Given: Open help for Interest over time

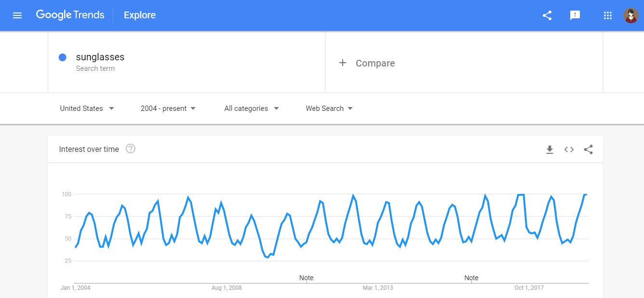Looking at the screenshot, I should 130,149.
